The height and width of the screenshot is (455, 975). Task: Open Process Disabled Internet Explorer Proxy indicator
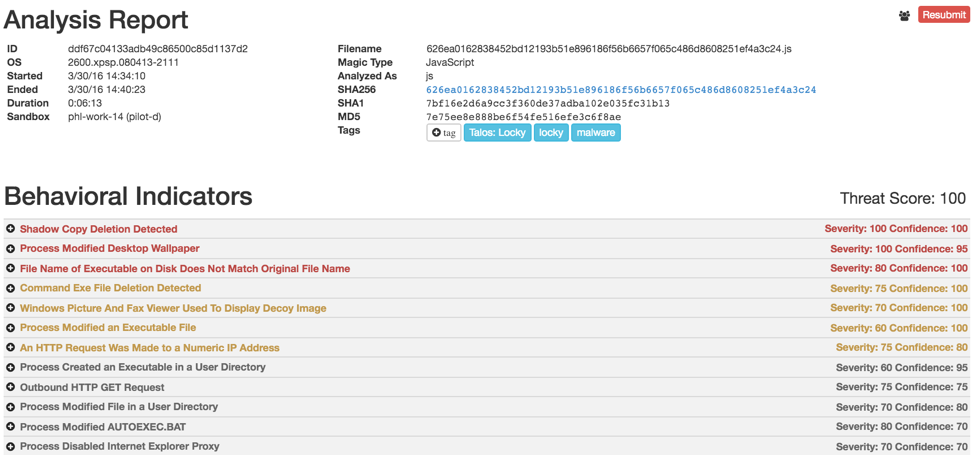tap(119, 447)
